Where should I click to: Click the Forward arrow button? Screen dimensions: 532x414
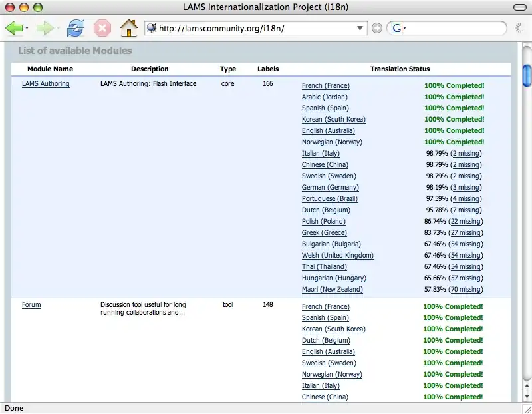[x=44, y=28]
